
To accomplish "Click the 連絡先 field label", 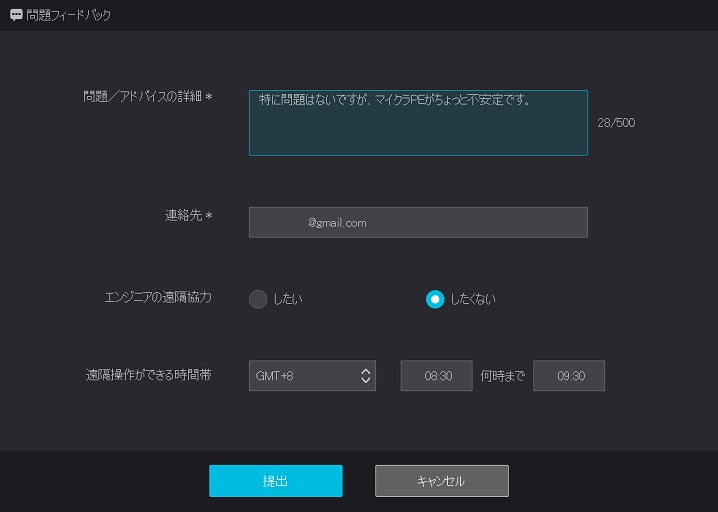I will pyautogui.click(x=188, y=215).
